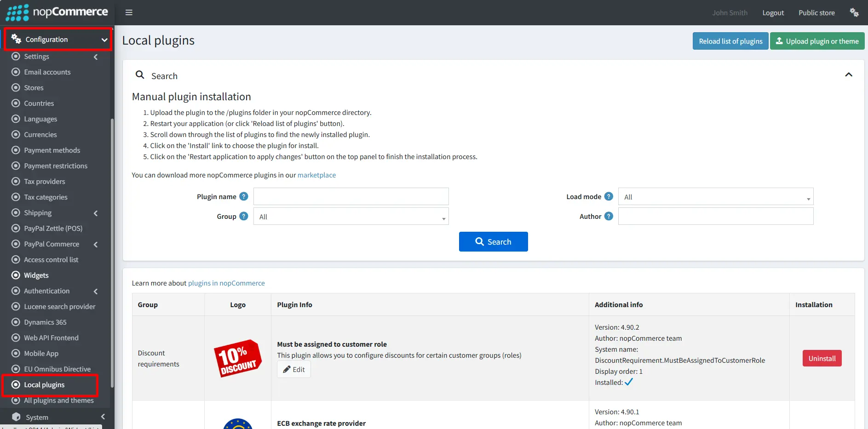Expand the Shipping submenu arrow
The image size is (868, 429).
tap(96, 213)
